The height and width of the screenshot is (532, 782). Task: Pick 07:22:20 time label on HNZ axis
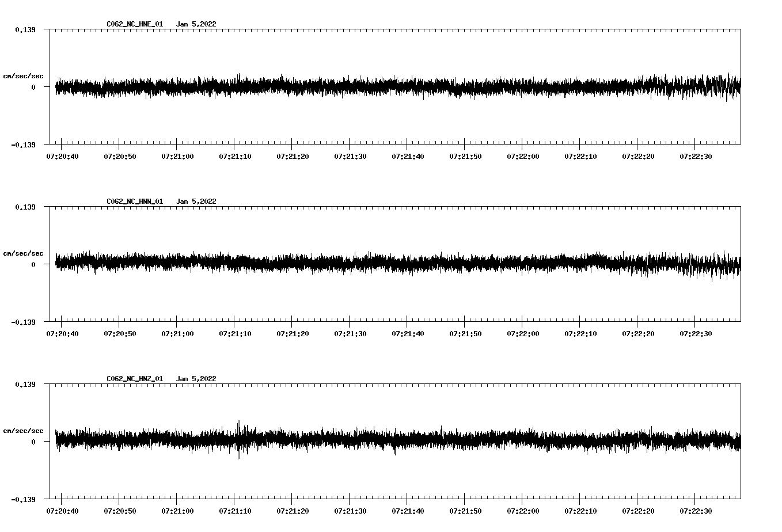(x=638, y=511)
